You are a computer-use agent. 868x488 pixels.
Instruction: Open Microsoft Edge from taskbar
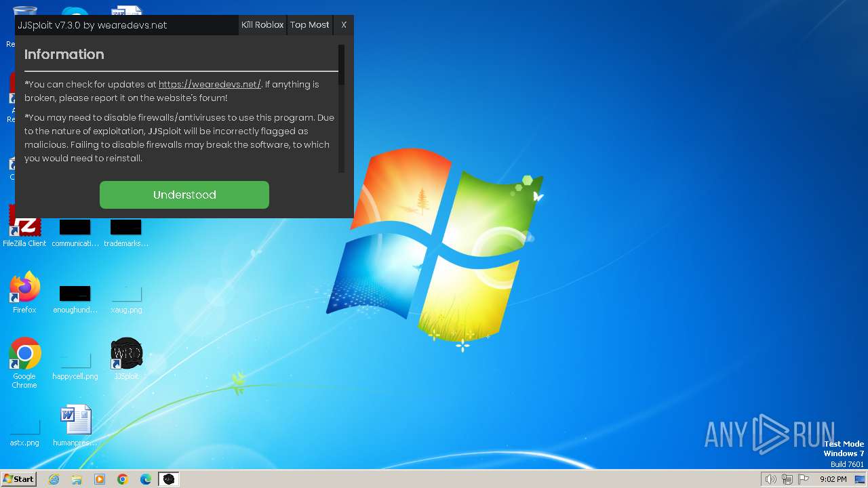146,479
